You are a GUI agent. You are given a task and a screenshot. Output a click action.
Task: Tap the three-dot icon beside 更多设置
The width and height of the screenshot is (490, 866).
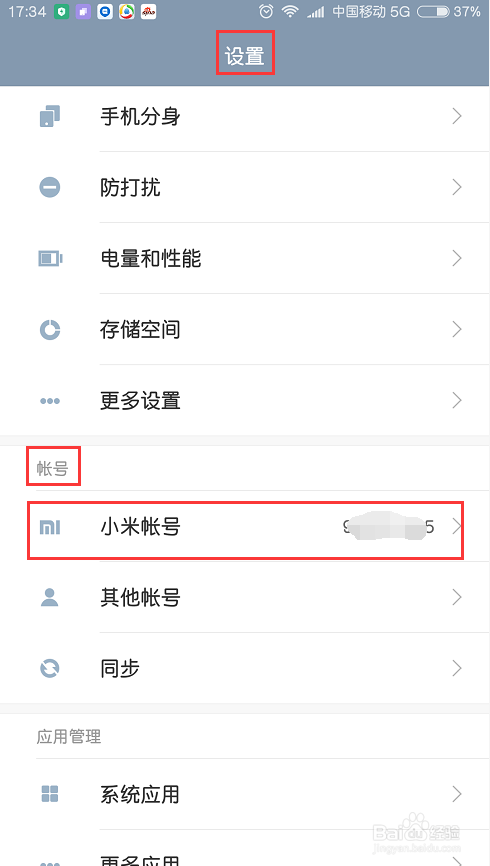click(50, 401)
